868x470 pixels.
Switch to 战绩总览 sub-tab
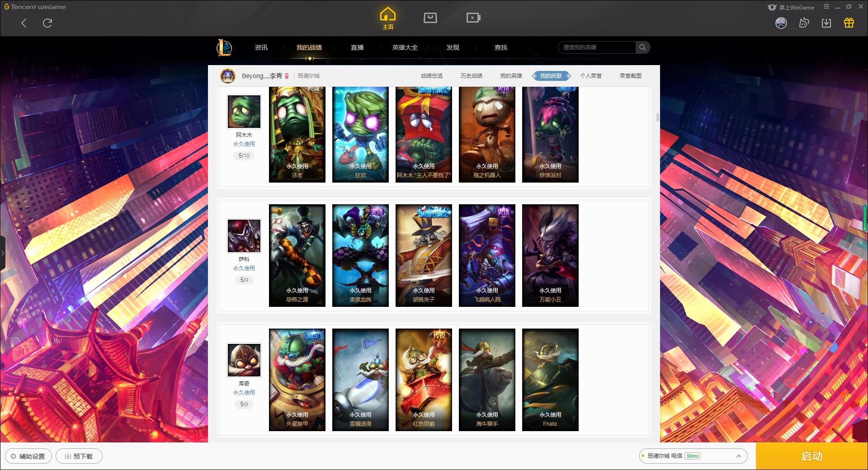pyautogui.click(x=432, y=76)
